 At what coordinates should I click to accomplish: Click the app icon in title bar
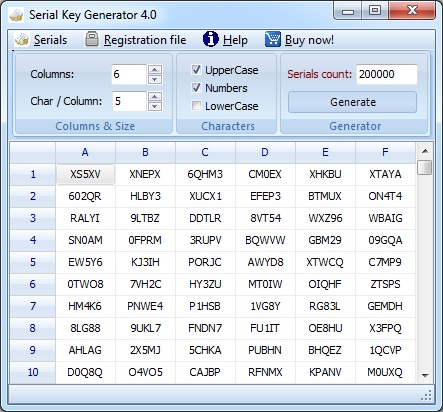coord(16,15)
